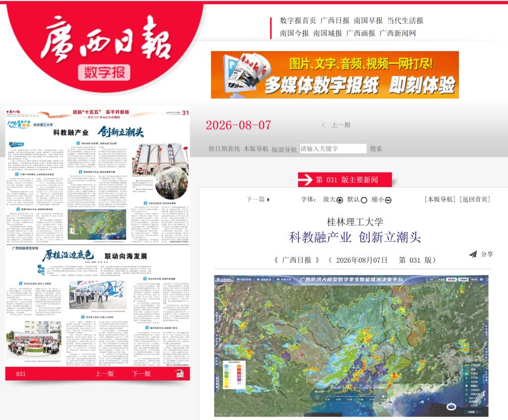Open 南国今报 in top navigation
The image size is (508, 420).
[294, 33]
